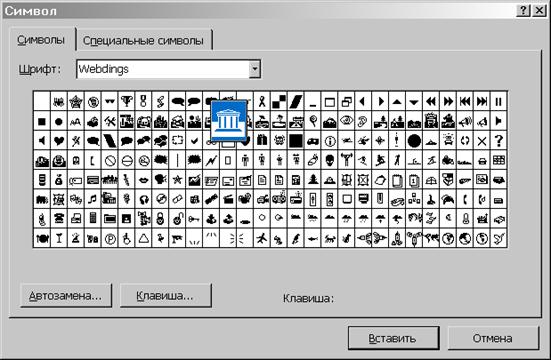Screen dimensions: 551x360
Task: Select the airplane symbol
Action: tap(262, 239)
